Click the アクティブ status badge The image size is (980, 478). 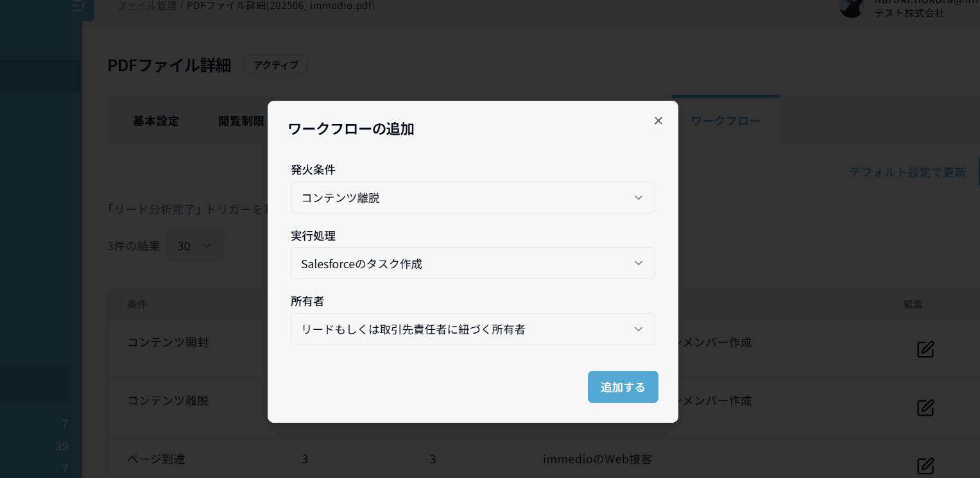[275, 65]
